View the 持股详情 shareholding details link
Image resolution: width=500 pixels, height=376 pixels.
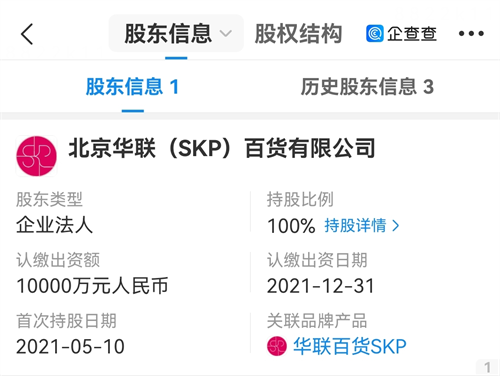pyautogui.click(x=355, y=226)
